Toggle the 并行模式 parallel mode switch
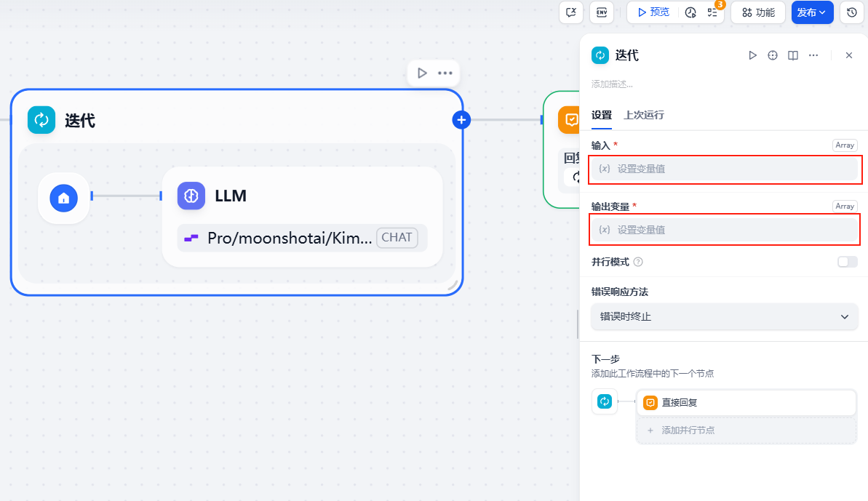The width and height of the screenshot is (868, 501). (847, 262)
